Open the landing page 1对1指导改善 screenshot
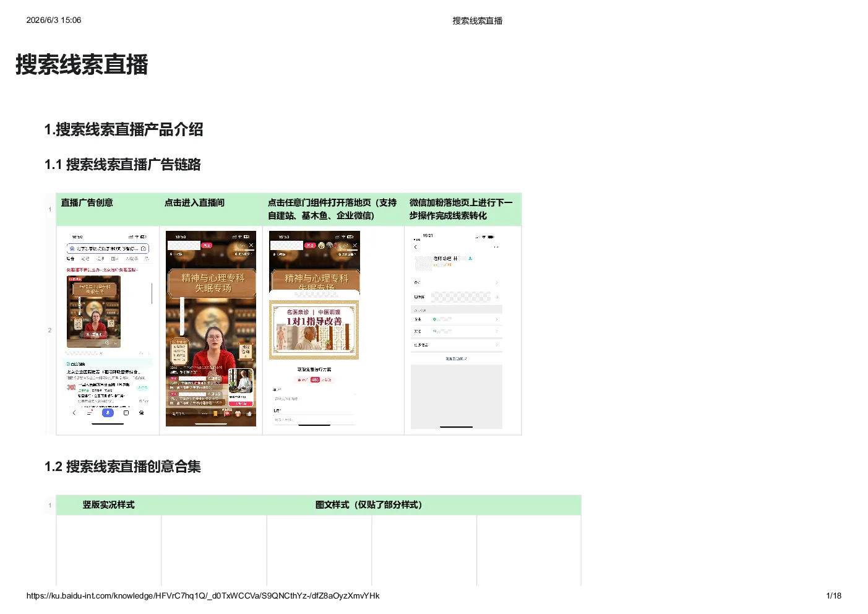 tap(314, 329)
